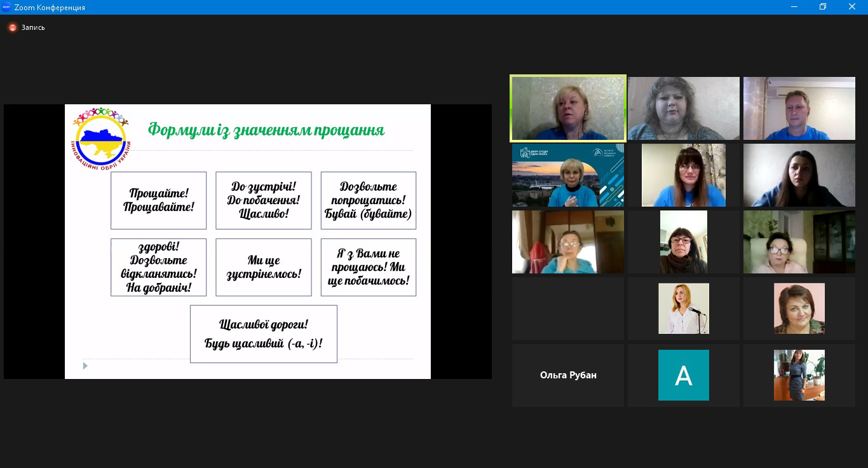Close the Zoom conference window
The width and height of the screenshot is (868, 468).
[x=852, y=7]
